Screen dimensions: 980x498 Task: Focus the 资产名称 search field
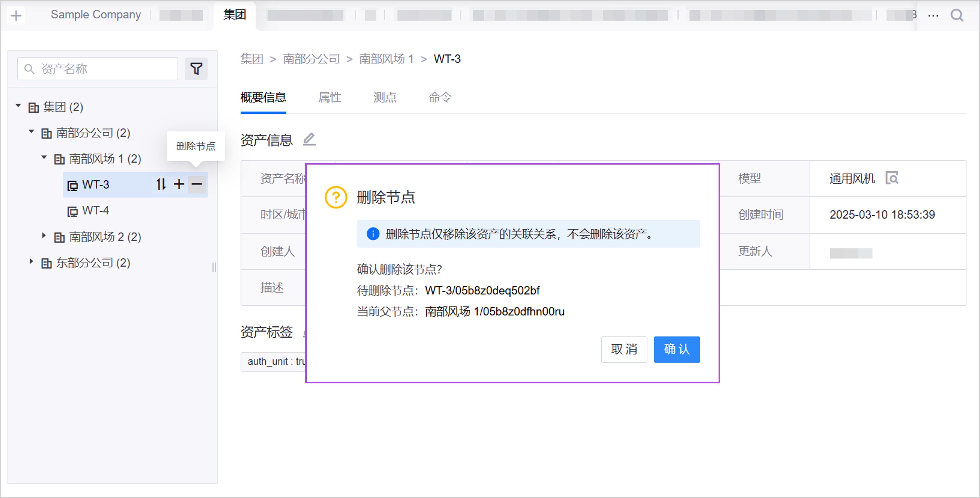(x=103, y=69)
